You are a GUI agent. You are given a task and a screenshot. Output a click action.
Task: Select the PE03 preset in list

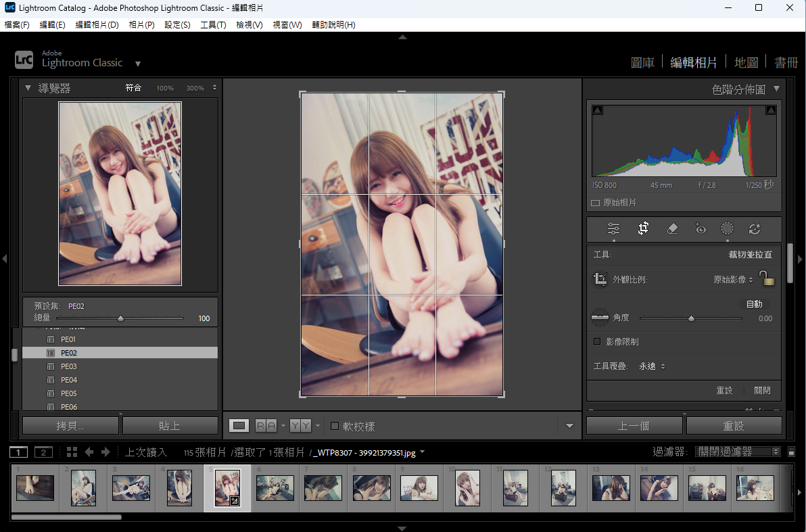click(x=68, y=366)
